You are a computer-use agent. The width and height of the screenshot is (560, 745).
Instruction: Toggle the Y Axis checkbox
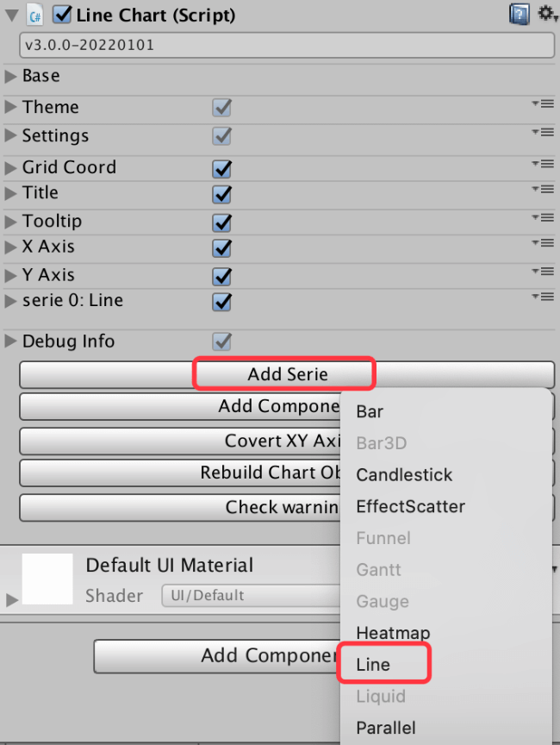pyautogui.click(x=222, y=277)
